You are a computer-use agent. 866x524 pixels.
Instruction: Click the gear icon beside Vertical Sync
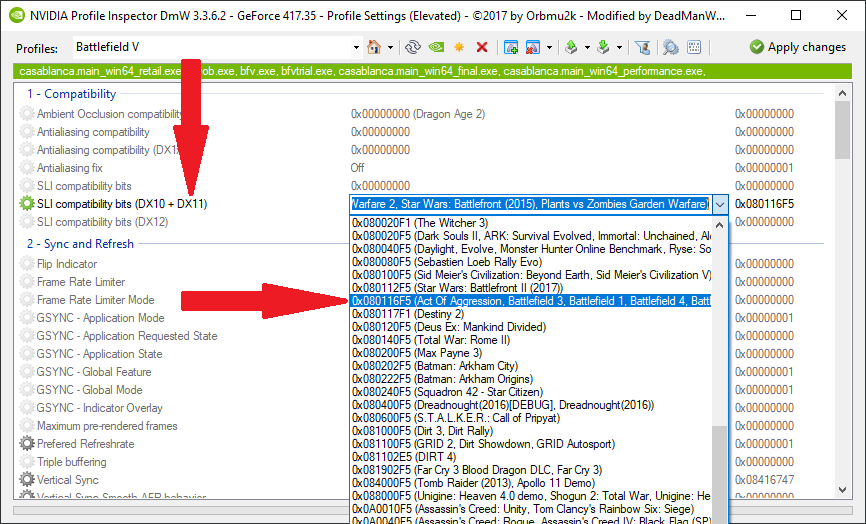pos(27,480)
